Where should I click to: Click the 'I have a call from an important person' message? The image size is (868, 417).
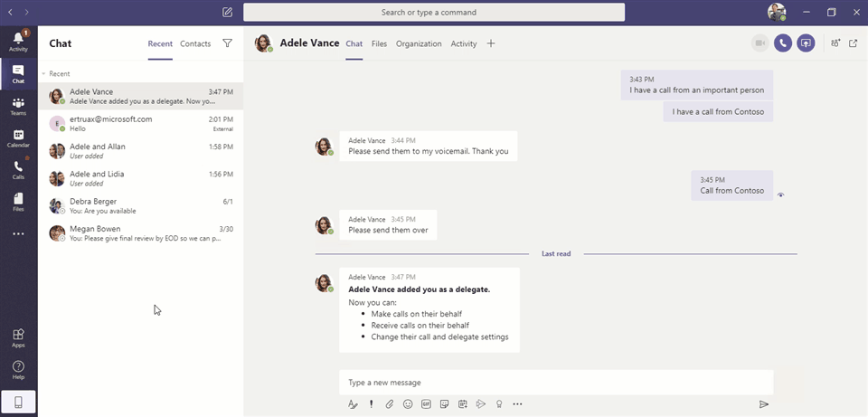point(696,85)
